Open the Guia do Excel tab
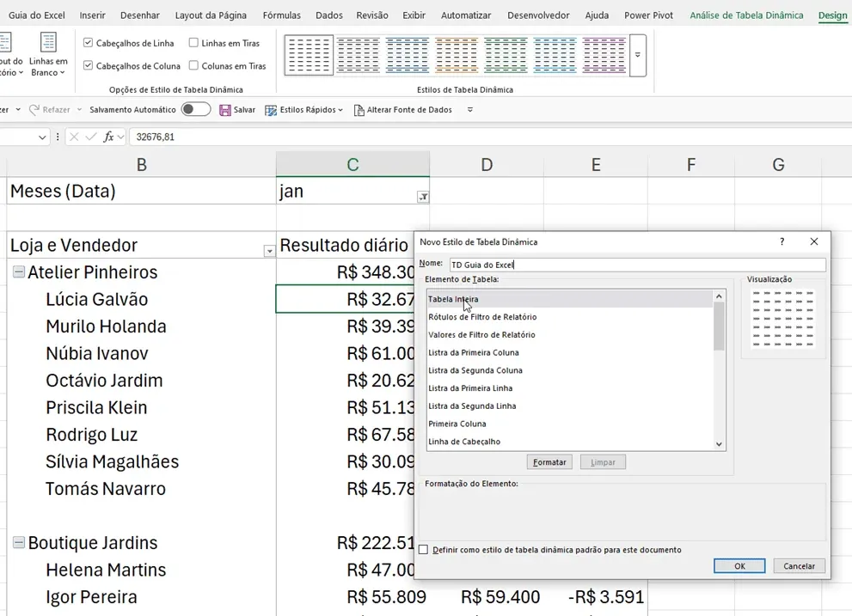852x616 pixels. (36, 15)
